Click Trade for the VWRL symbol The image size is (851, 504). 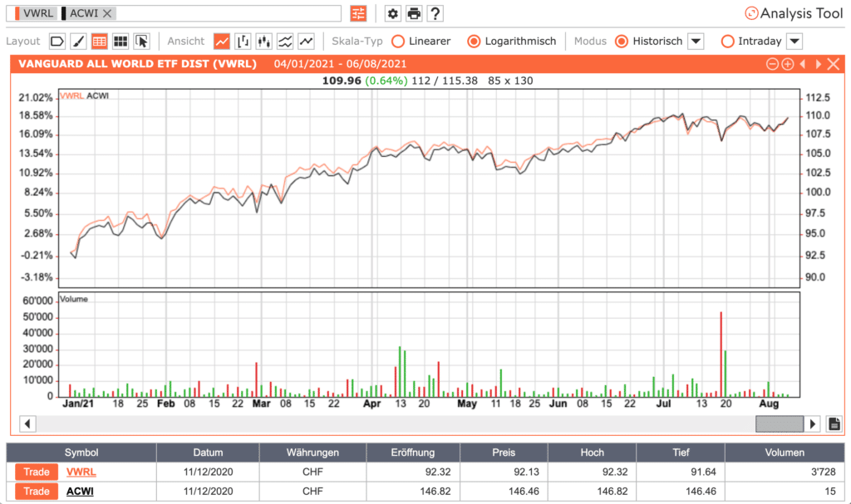[x=35, y=472]
